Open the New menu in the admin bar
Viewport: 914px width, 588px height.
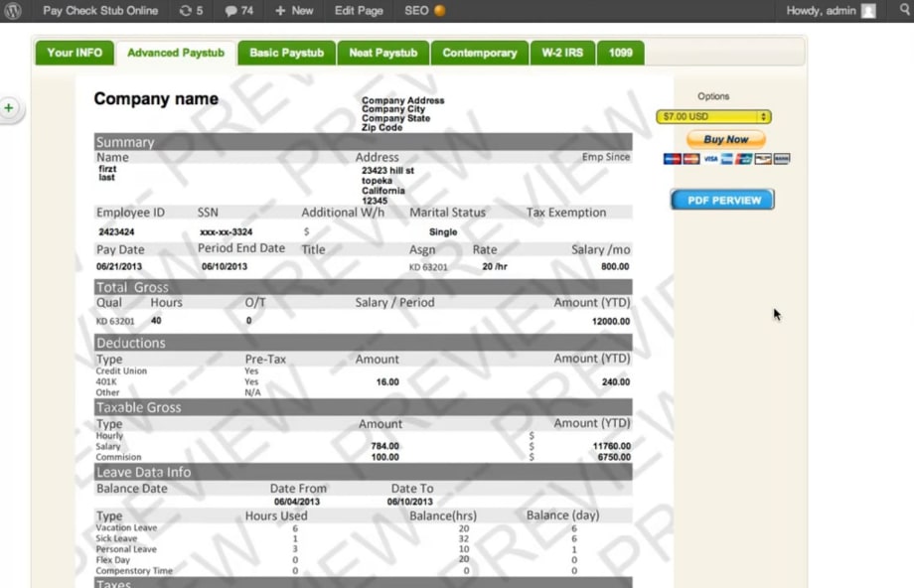pyautogui.click(x=293, y=11)
